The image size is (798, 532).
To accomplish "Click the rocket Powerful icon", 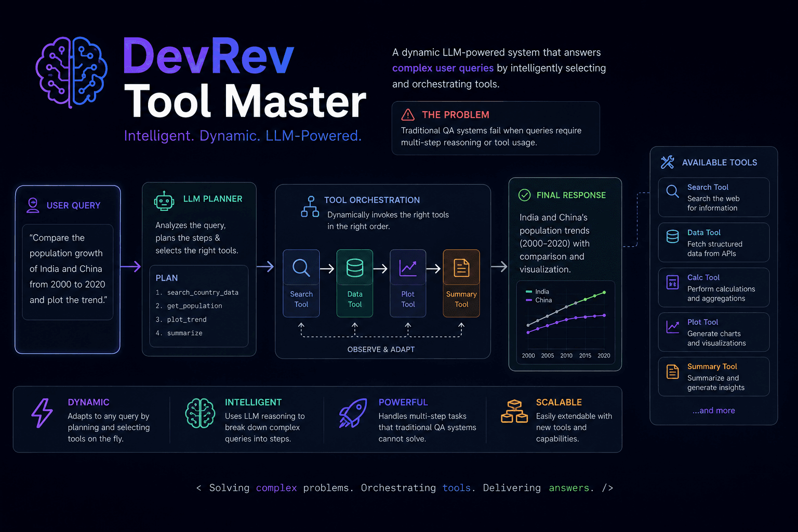I will [353, 414].
